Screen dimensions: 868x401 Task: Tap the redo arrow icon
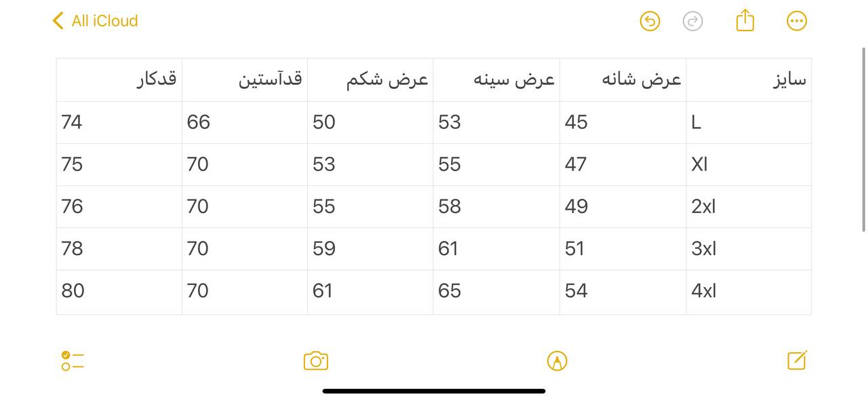(x=692, y=21)
